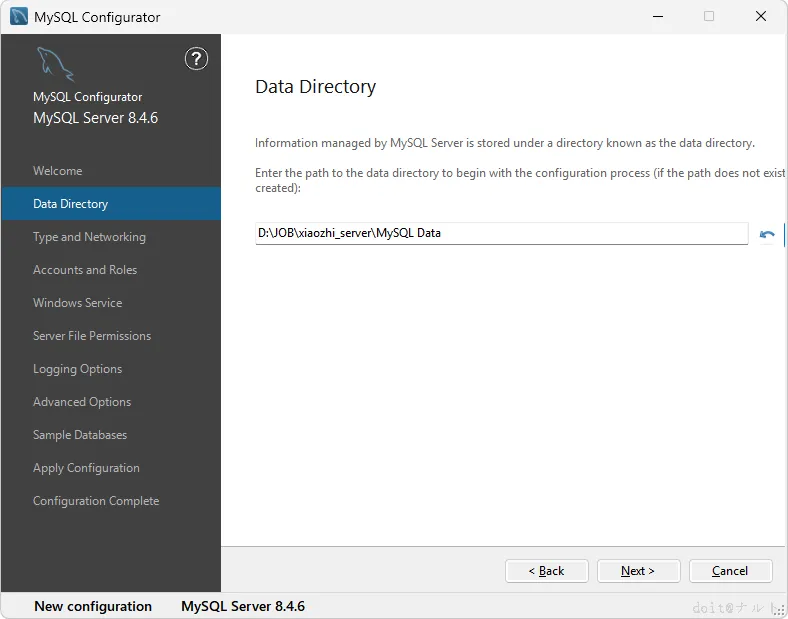Open Server File Permissions step
This screenshot has width=788, height=619.
pos(92,336)
